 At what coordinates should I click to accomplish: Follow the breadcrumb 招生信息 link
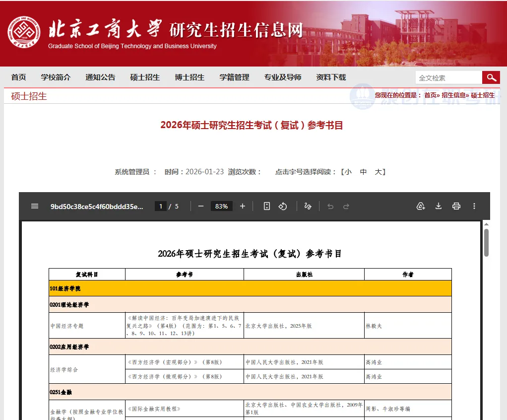pyautogui.click(x=453, y=95)
